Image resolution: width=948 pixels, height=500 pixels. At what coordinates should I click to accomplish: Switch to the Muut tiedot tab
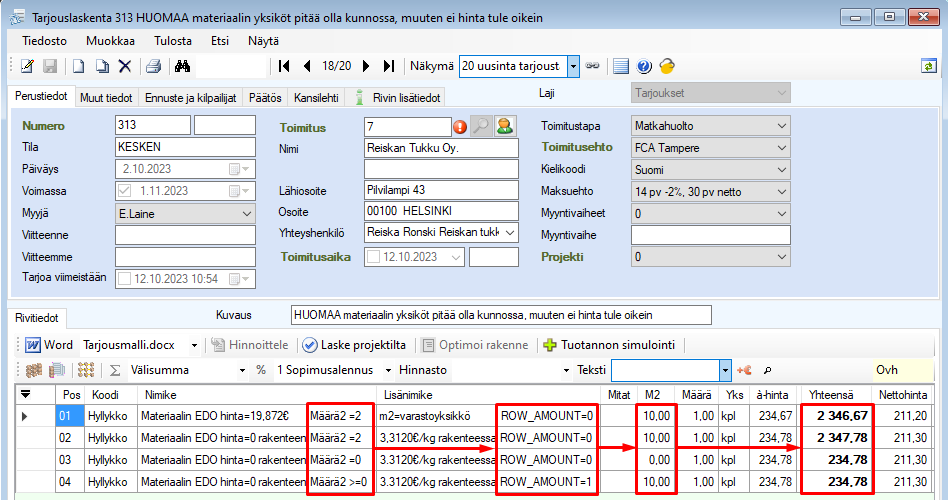pos(106,97)
